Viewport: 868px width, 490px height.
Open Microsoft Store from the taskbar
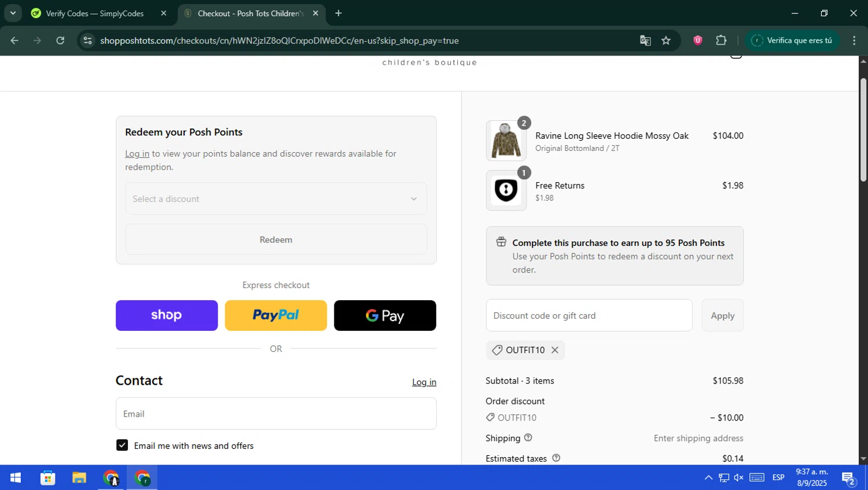point(47,478)
